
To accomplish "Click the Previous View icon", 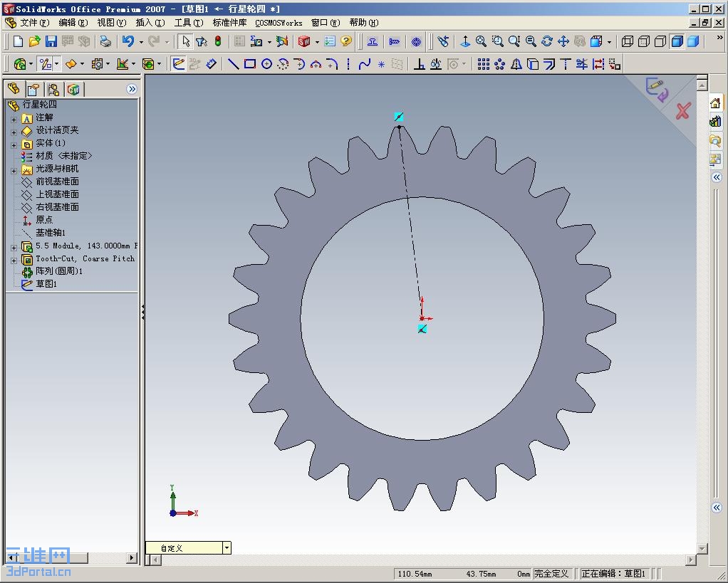I will tap(443, 41).
